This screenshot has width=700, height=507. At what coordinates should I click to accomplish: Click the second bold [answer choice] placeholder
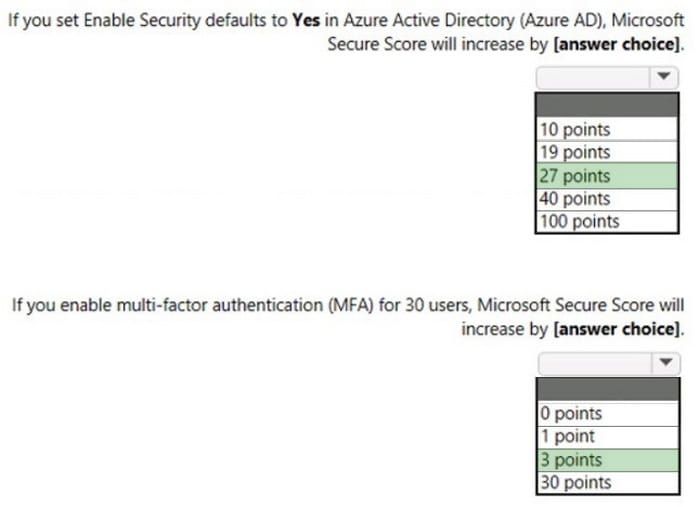tap(617, 329)
